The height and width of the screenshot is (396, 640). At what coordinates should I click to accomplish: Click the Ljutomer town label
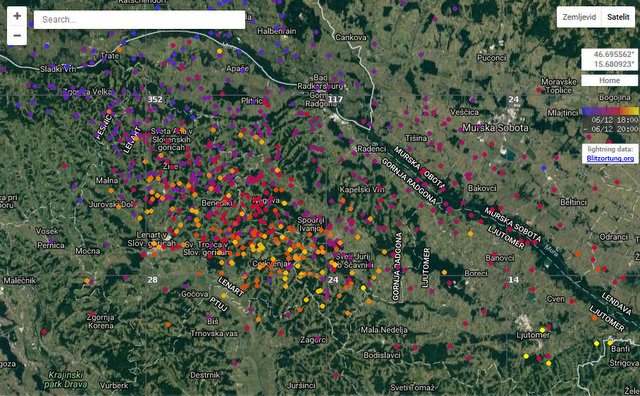[533, 335]
